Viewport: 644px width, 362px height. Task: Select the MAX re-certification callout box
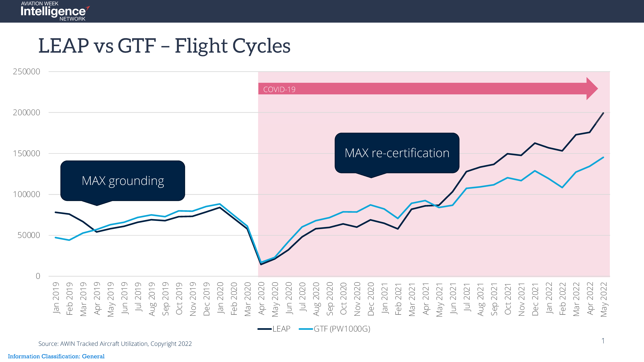(x=397, y=153)
